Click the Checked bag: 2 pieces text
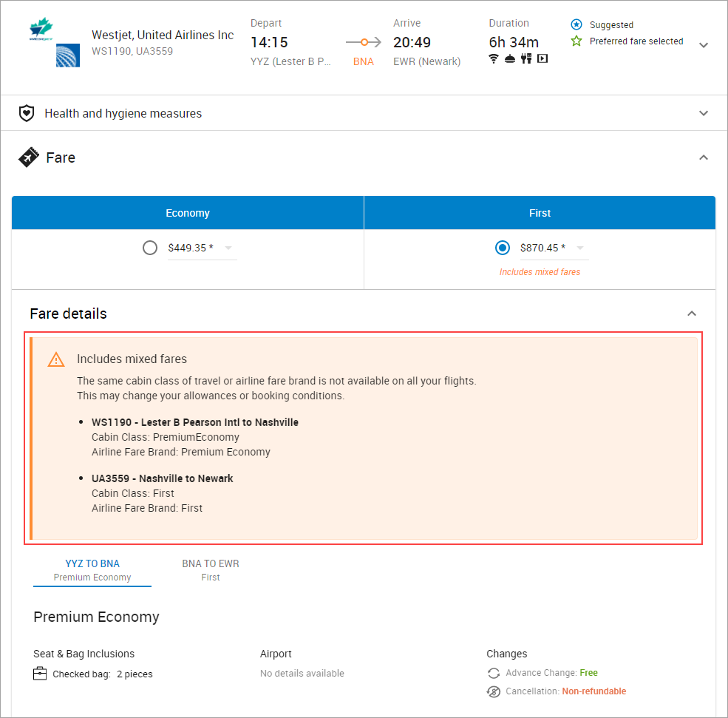Screen dimensions: 728x718 pyautogui.click(x=103, y=674)
